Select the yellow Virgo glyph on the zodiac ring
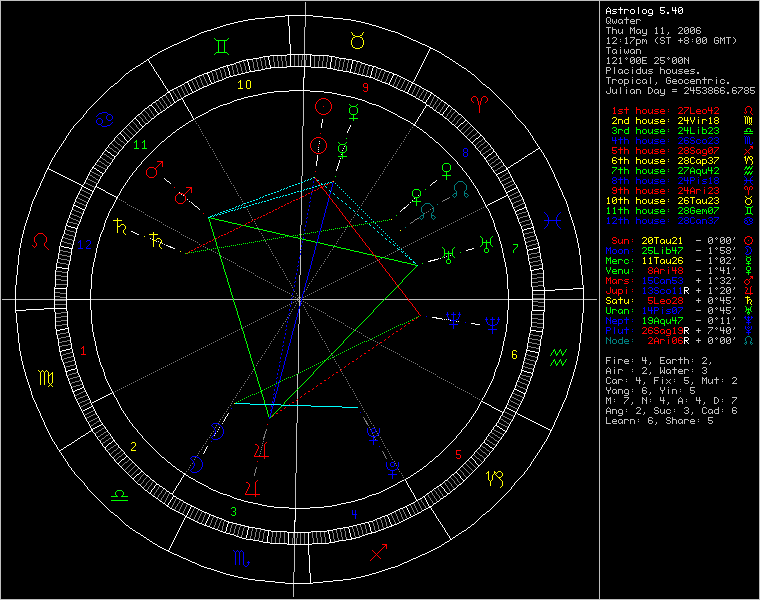The height and width of the screenshot is (600, 760). click(x=46, y=378)
